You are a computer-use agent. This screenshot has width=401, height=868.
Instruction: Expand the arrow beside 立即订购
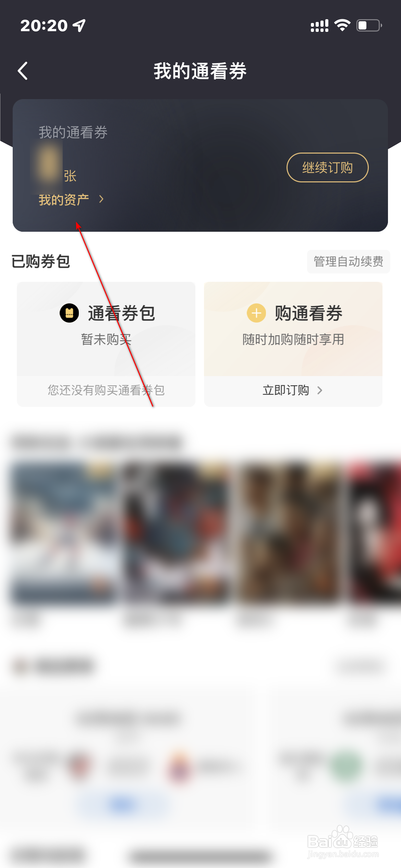point(320,390)
